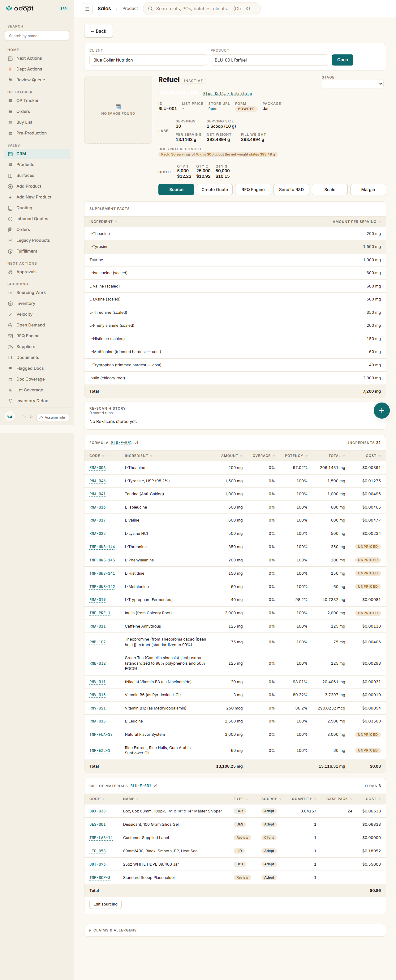Click the Suppliers truck icon
This screenshot has height=980, width=396.
[x=10, y=347]
